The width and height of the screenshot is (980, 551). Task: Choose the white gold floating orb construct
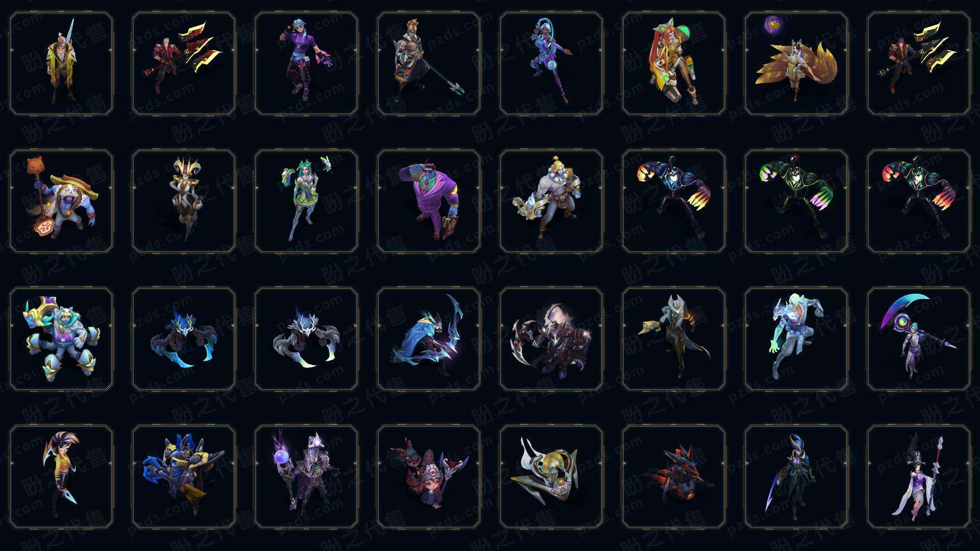pos(551,477)
